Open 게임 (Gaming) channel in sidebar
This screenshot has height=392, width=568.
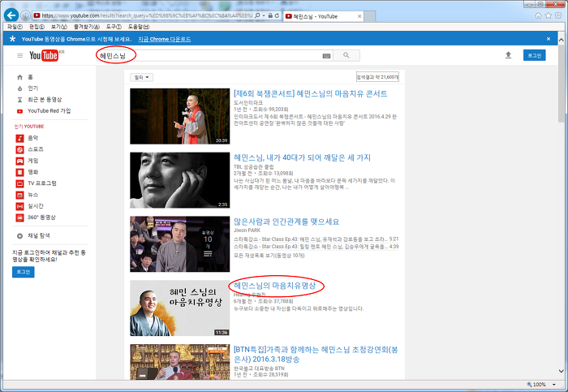coord(32,161)
